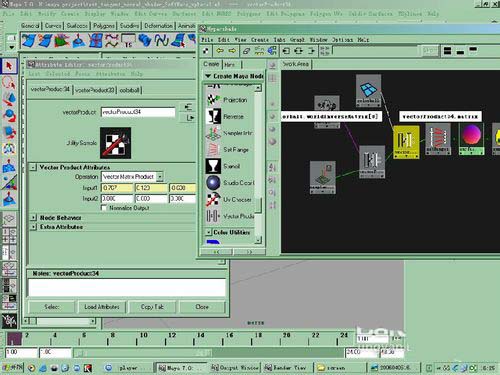The width and height of the screenshot is (500, 375).
Task: Choose the Rotate tool in toolbox
Action: pyautogui.click(x=9, y=116)
